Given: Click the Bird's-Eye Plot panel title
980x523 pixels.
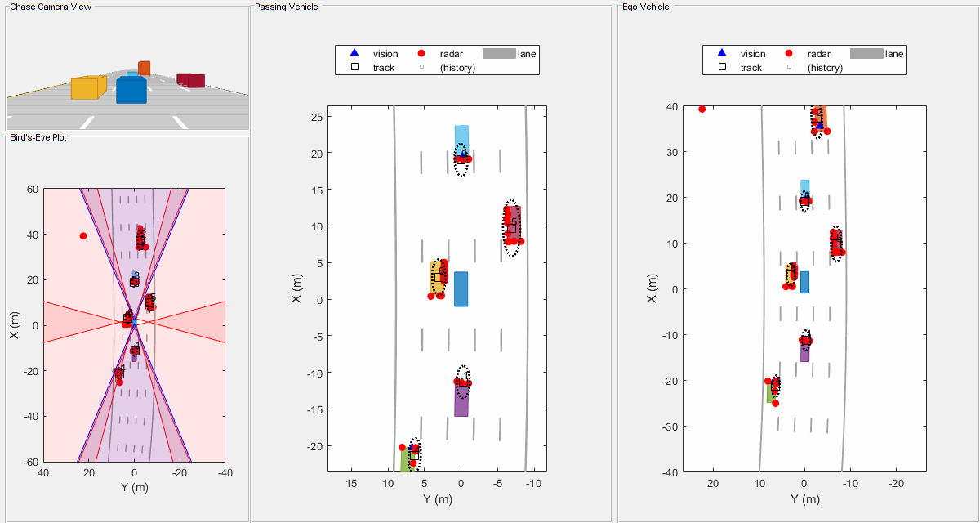Looking at the screenshot, I should 38,137.
